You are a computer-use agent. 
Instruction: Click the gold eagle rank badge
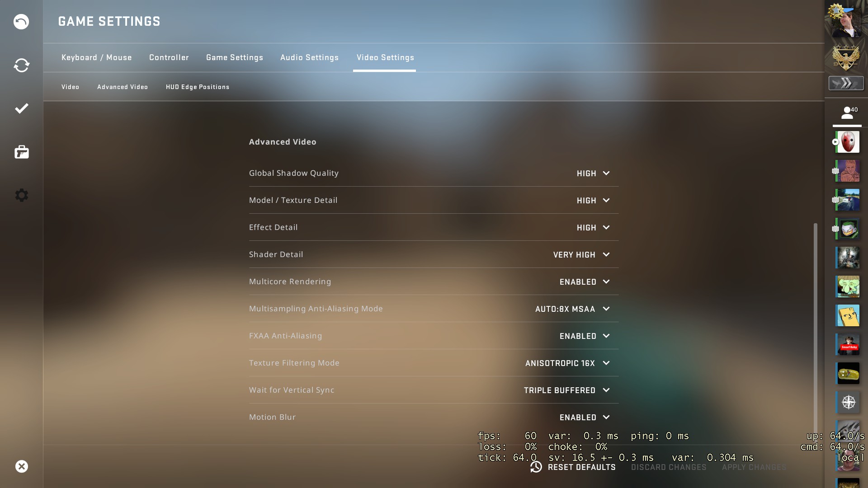846,57
